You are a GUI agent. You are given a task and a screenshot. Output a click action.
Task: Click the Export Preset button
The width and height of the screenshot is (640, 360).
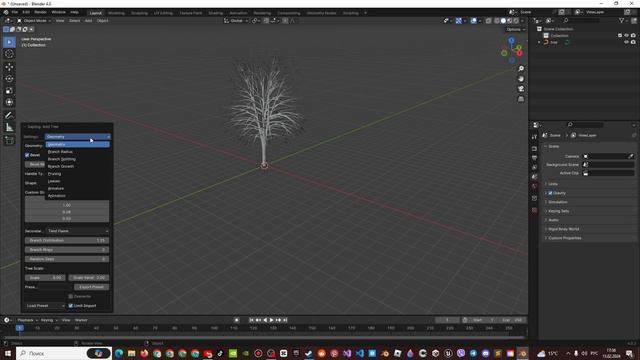[91, 287]
